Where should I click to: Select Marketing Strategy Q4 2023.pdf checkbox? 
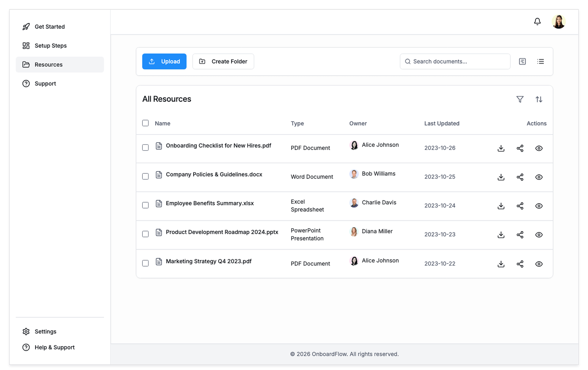click(x=145, y=263)
